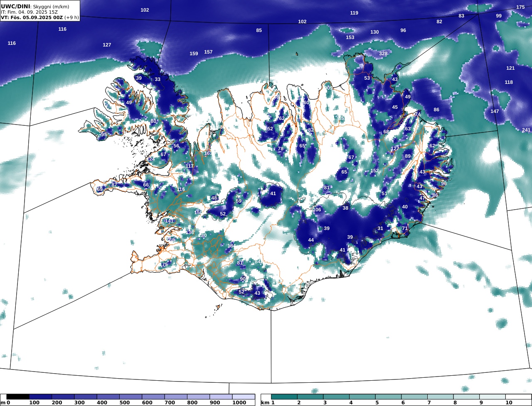The width and height of the screenshot is (532, 406).
Task: Click the visibility value 159 on the map
Action: tap(194, 54)
